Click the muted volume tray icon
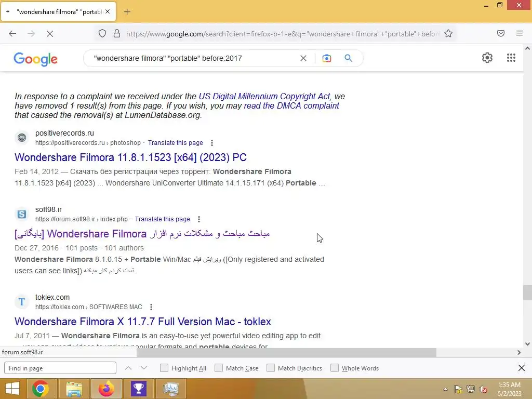 click(x=483, y=389)
